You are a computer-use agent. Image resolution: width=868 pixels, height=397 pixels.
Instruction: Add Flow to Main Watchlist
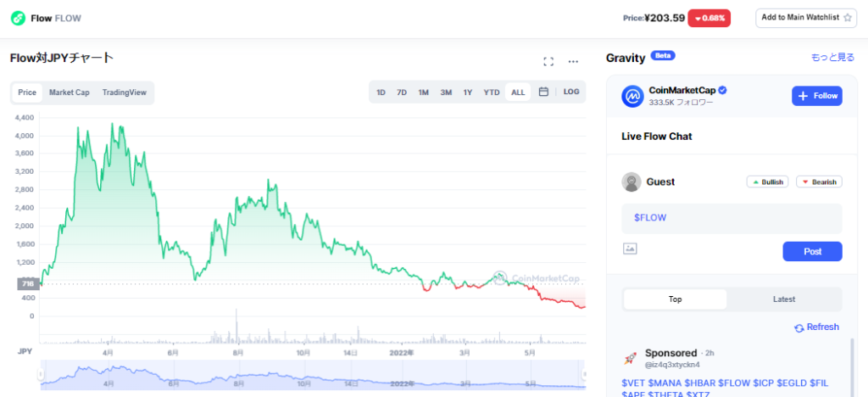pos(806,18)
